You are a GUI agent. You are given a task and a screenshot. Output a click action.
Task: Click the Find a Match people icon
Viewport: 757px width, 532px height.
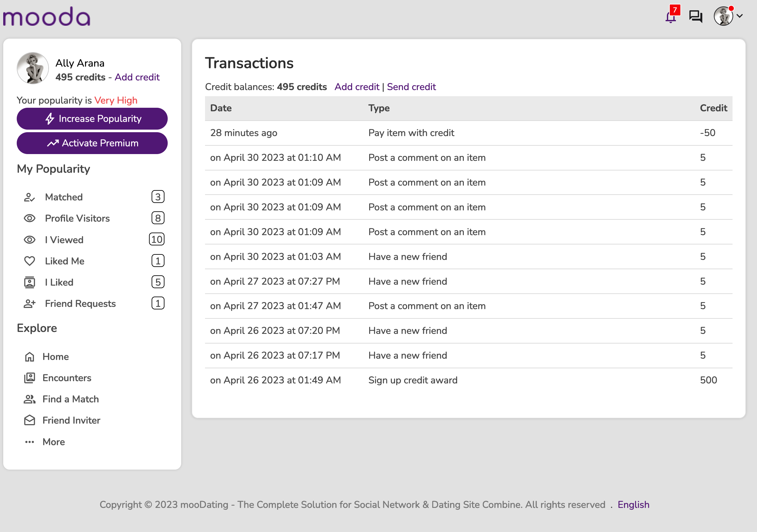tap(29, 399)
